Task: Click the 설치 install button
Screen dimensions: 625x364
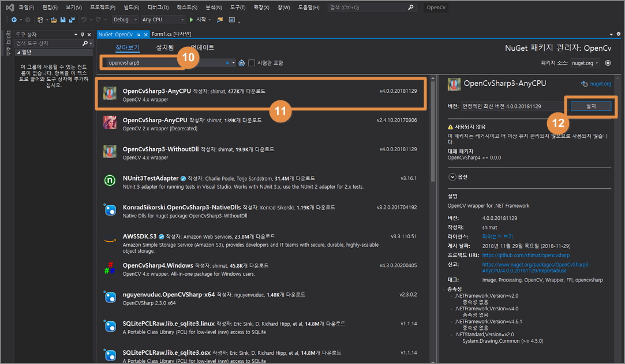Action: [591, 106]
